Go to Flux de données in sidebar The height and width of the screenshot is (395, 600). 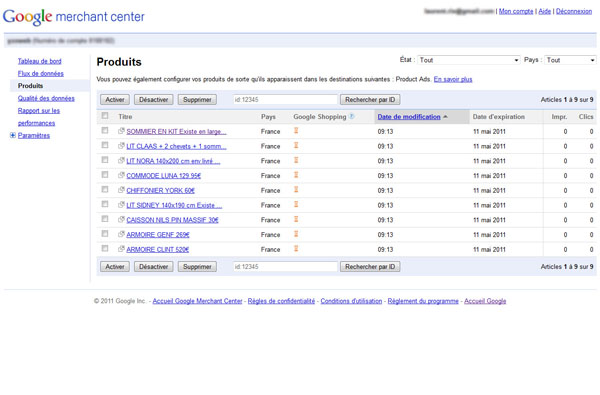[41, 73]
